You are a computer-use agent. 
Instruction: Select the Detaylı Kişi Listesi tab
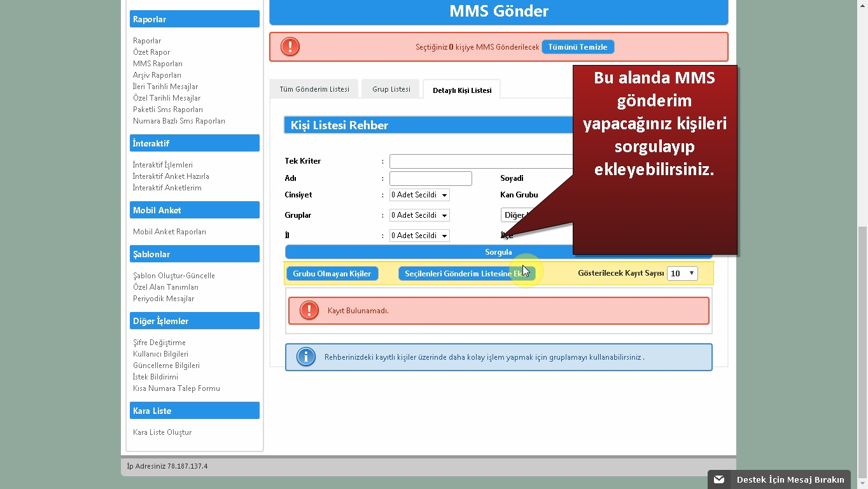coord(462,90)
